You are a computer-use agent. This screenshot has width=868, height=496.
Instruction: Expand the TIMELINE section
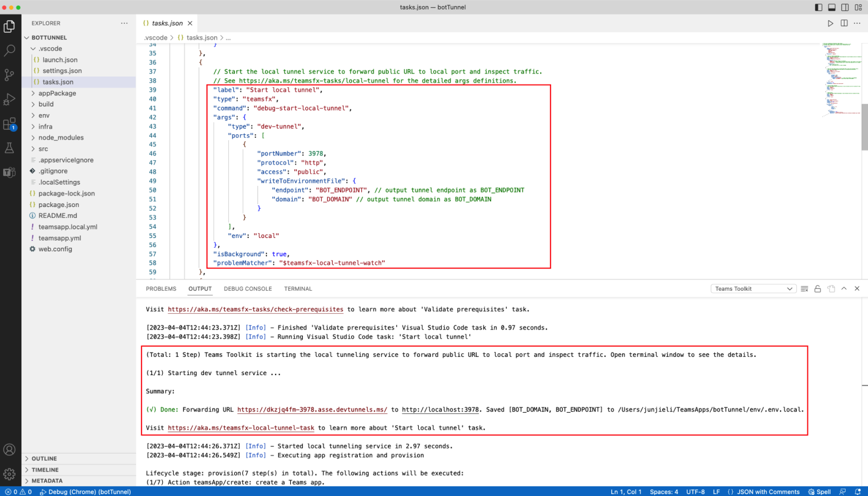pyautogui.click(x=79, y=470)
